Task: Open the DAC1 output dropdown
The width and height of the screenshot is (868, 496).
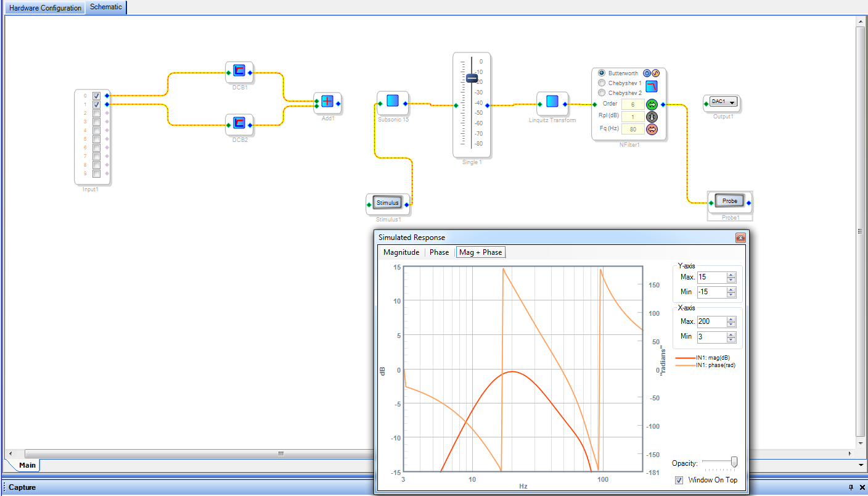Action: point(732,102)
